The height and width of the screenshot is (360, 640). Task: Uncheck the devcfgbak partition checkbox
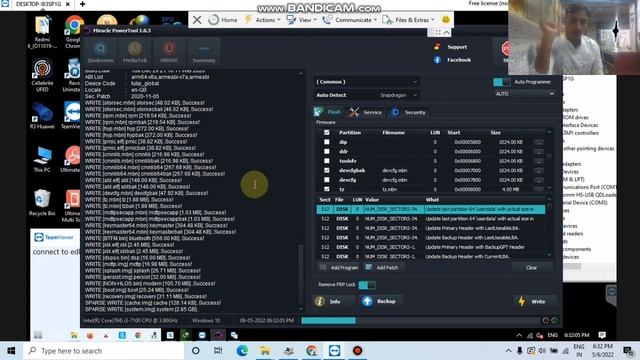327,170
